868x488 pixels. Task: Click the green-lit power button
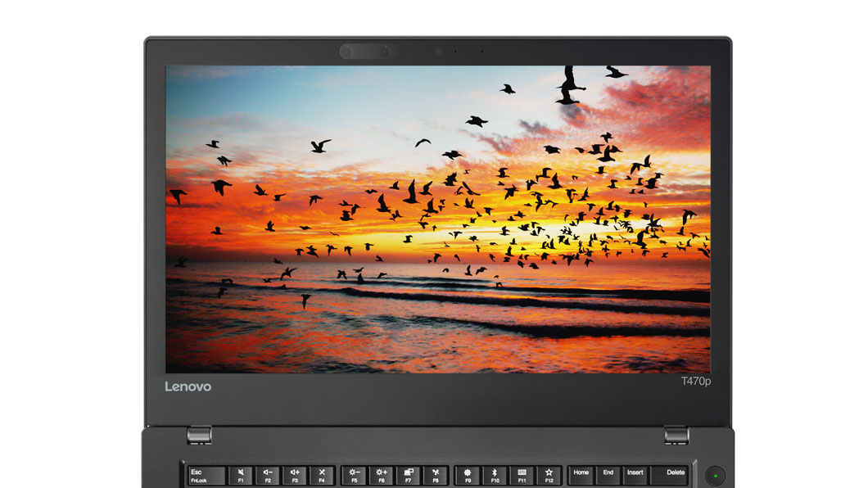point(716,474)
